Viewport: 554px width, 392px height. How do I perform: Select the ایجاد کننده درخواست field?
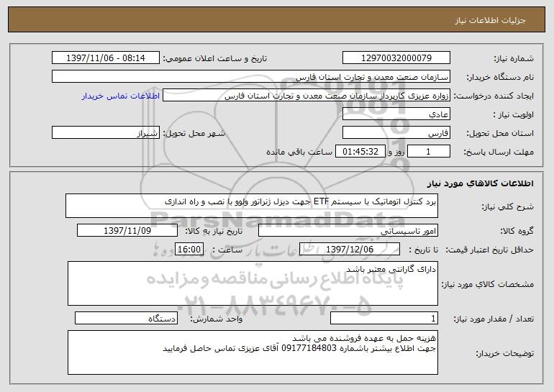(306, 96)
